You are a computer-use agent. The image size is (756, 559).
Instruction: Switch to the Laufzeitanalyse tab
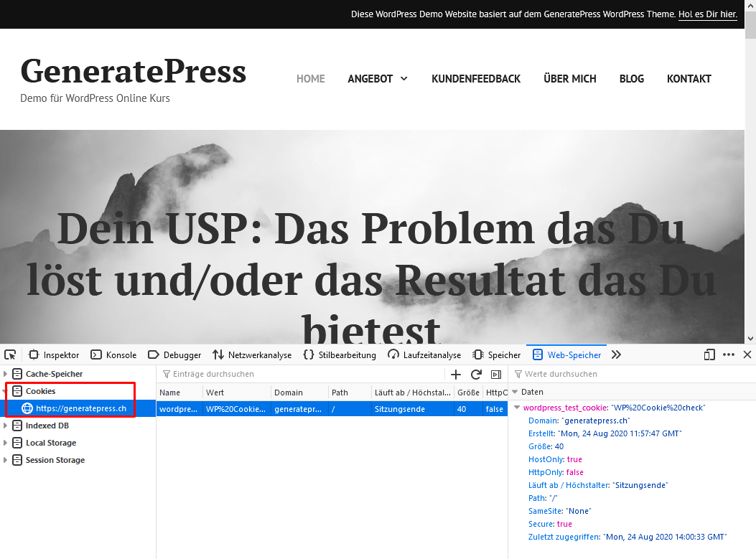click(x=424, y=355)
